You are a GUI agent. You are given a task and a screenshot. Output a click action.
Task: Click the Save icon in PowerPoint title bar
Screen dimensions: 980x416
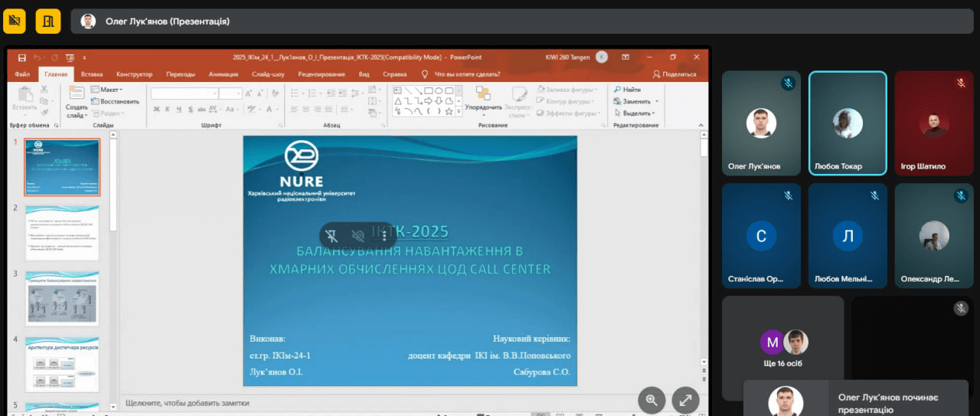[x=21, y=57]
